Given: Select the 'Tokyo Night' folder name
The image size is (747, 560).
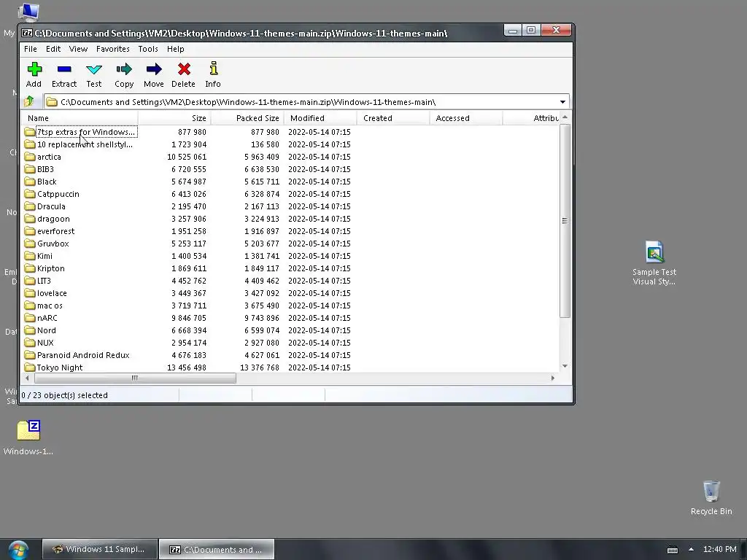Looking at the screenshot, I should coord(60,367).
